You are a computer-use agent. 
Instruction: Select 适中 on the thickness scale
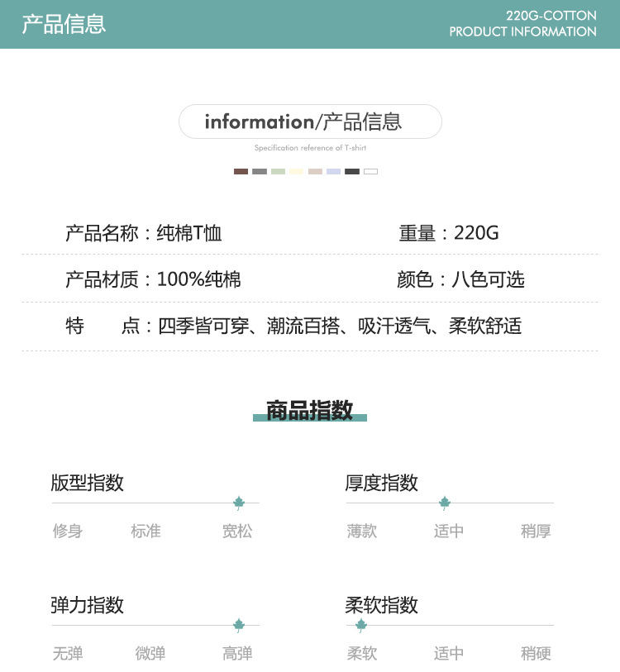tap(449, 531)
